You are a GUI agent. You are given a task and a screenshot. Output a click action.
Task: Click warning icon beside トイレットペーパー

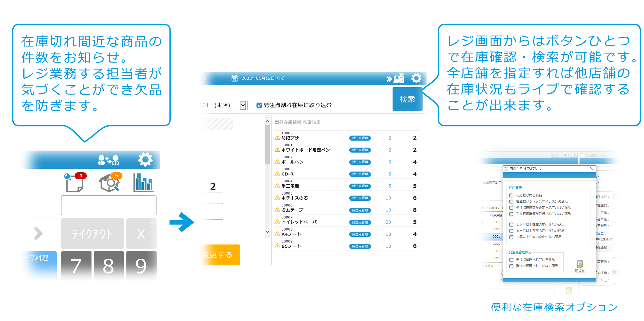pos(277,222)
